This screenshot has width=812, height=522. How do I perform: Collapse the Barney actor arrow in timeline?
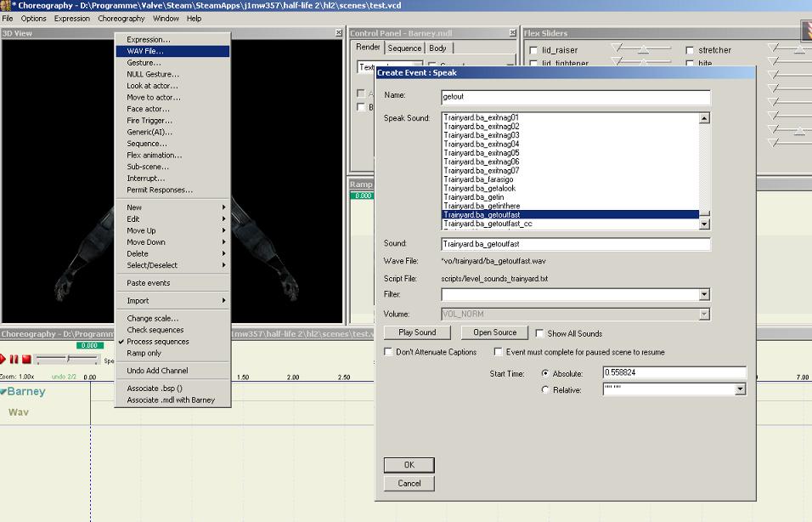(x=3, y=392)
